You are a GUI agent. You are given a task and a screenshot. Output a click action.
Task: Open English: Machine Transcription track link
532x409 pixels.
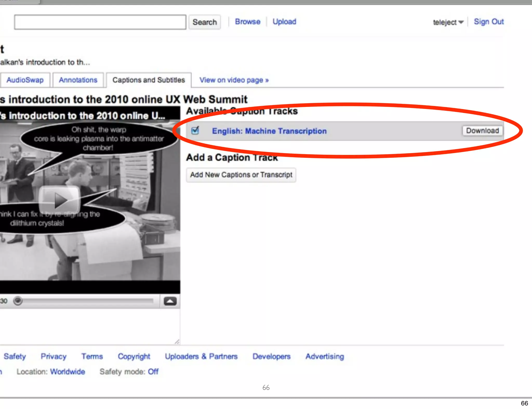pyautogui.click(x=269, y=131)
